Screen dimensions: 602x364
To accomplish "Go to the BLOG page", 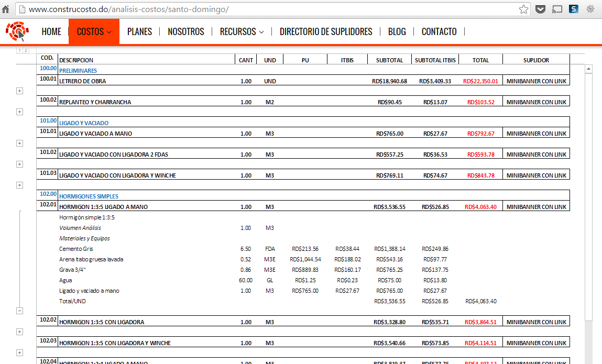I will 397,31.
